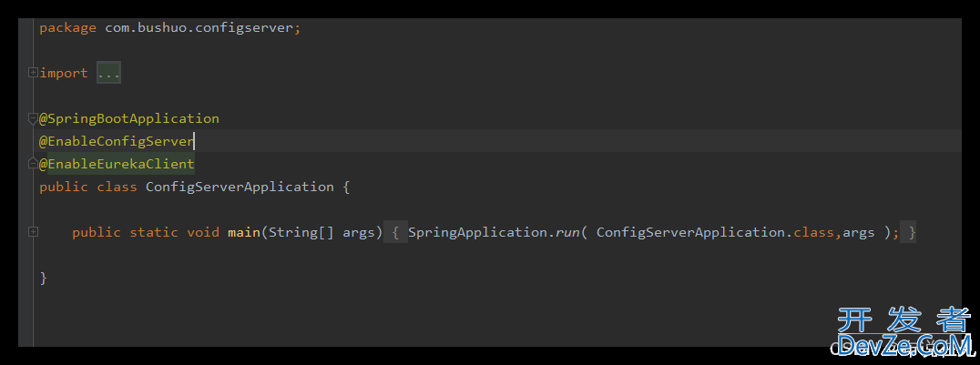Place cursor in @EnableConfigServer annotation
The image size is (980, 365).
pyautogui.click(x=117, y=141)
